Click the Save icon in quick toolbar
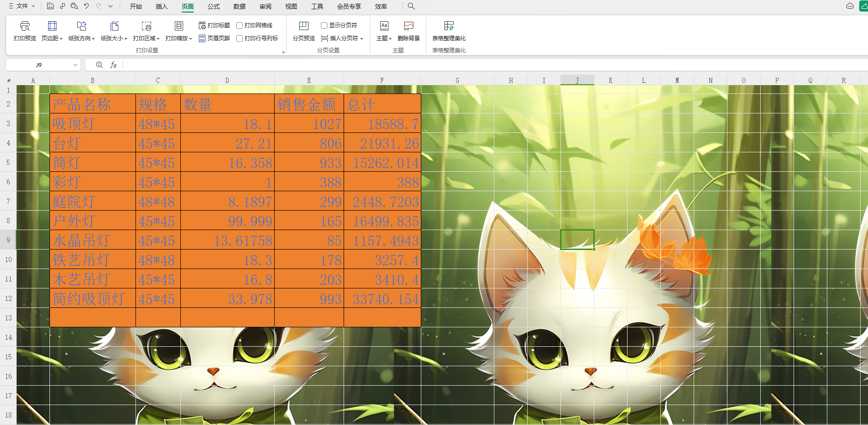This screenshot has width=868, height=425. (50, 6)
